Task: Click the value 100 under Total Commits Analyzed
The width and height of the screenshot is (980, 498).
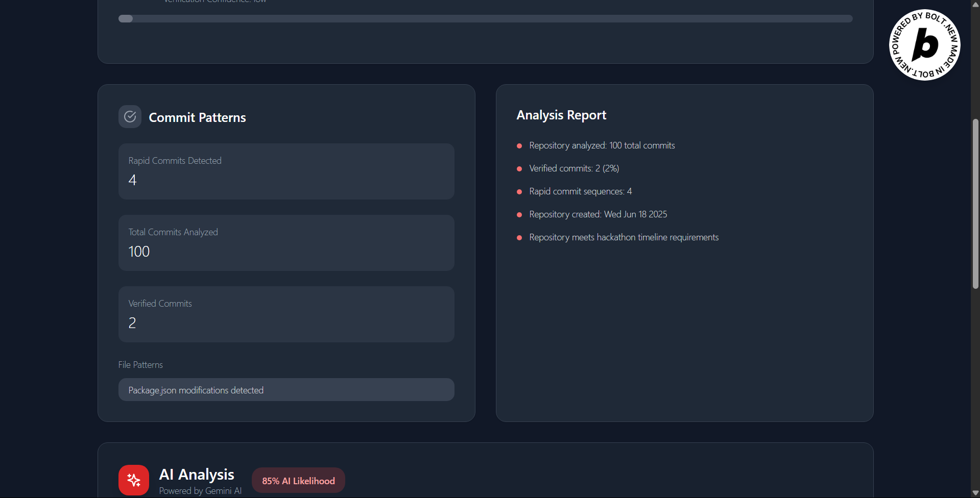Action: 139,252
